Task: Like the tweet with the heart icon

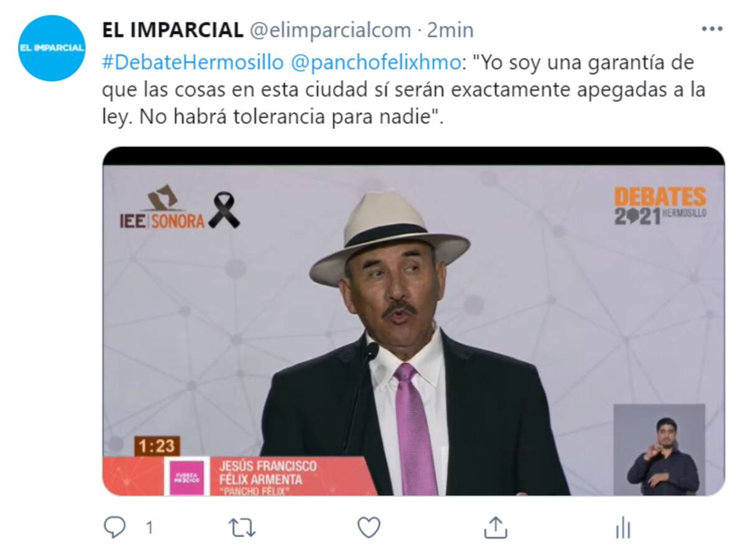Action: click(x=369, y=528)
